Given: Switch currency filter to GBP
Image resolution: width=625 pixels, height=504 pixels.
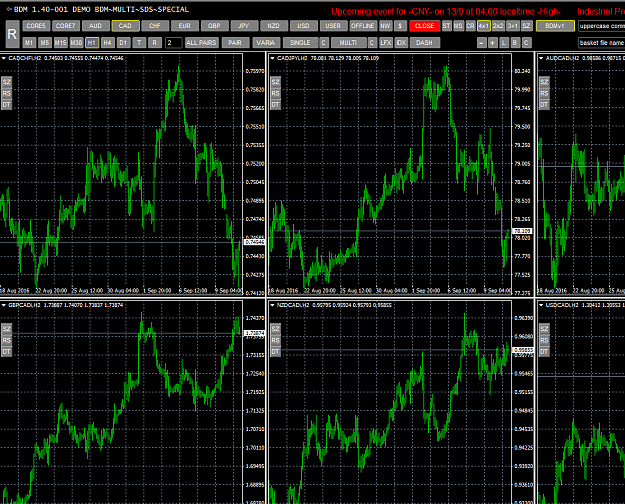Looking at the screenshot, I should click(214, 26).
